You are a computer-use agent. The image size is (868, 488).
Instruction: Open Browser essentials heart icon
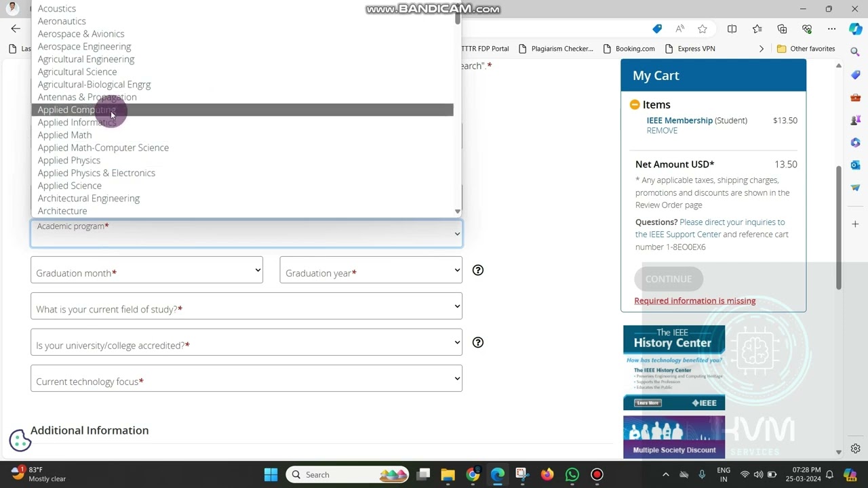pos(807,29)
